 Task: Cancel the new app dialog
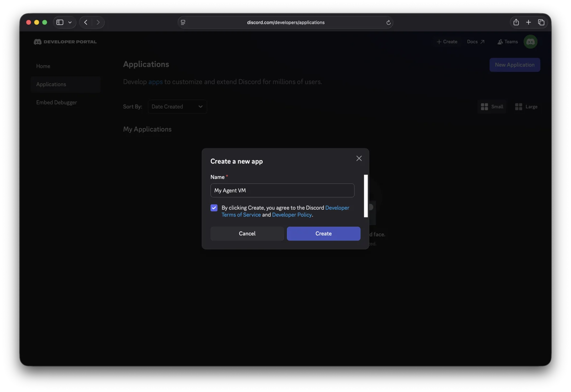[247, 234]
